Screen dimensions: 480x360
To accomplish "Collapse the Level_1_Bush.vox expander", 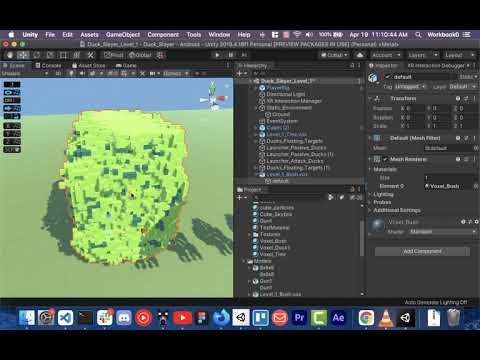I will coord(256,174).
